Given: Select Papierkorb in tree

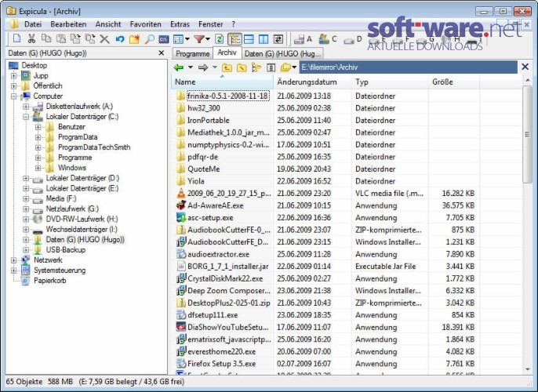Looking at the screenshot, I should coord(49,281).
